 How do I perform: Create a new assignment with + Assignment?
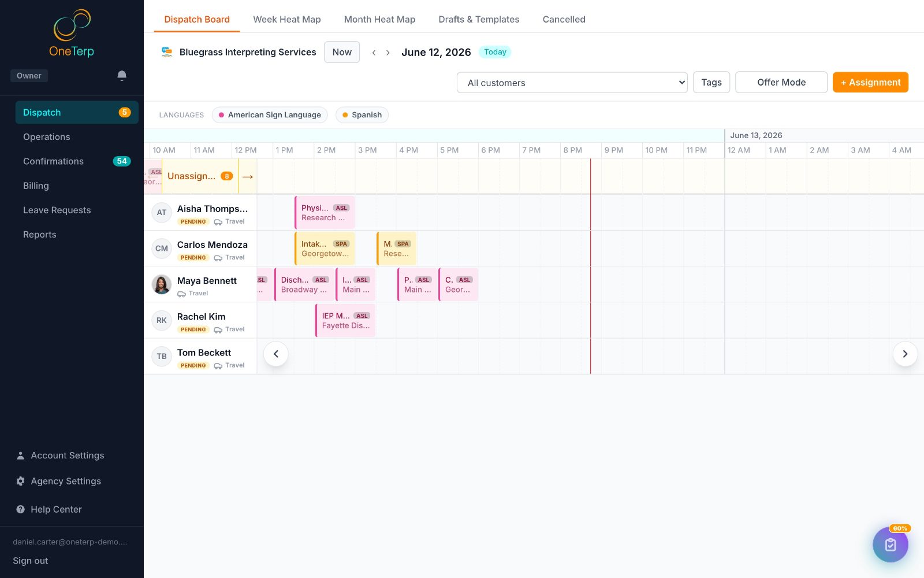pyautogui.click(x=870, y=82)
